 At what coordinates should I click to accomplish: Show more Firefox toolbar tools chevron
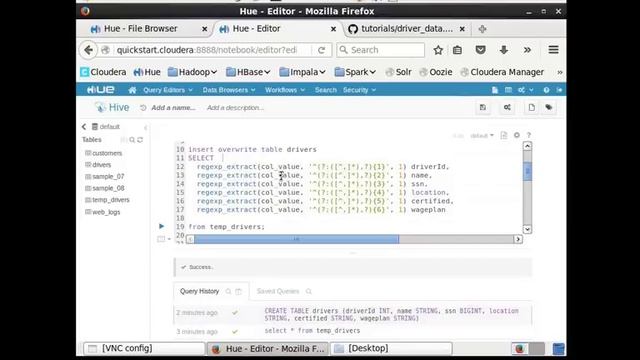[527, 50]
